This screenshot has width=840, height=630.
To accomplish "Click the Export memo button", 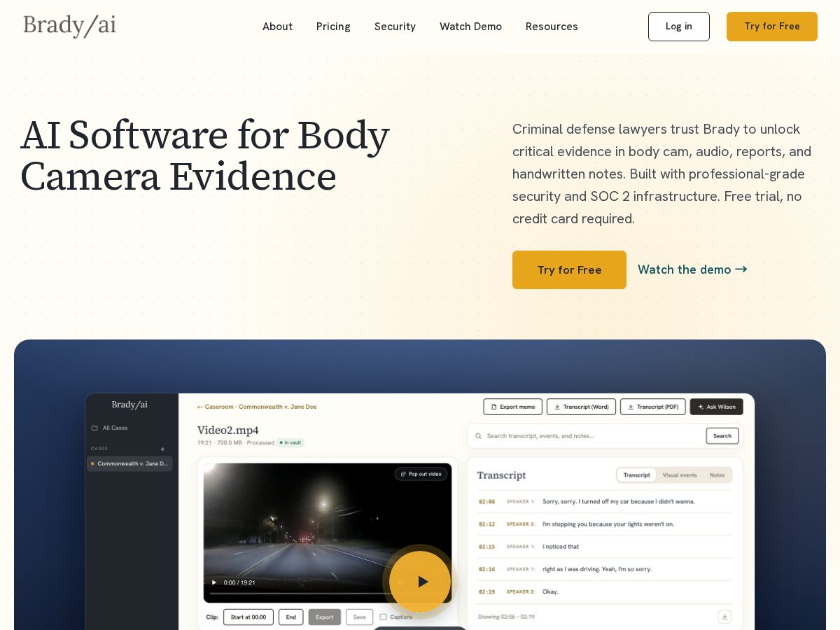I will click(513, 407).
